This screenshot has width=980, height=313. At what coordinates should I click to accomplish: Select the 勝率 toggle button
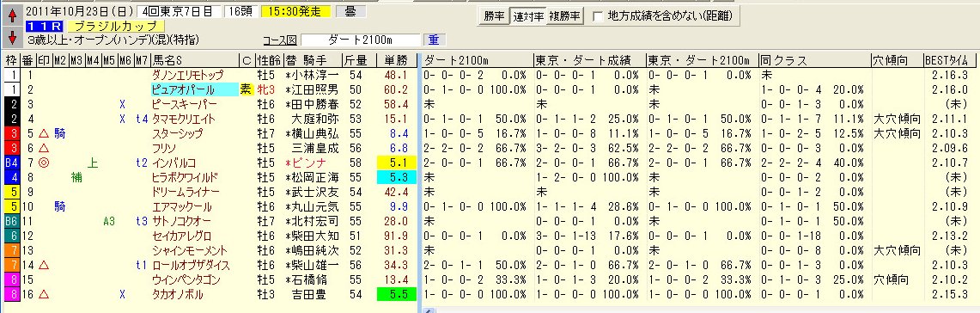[x=494, y=17]
